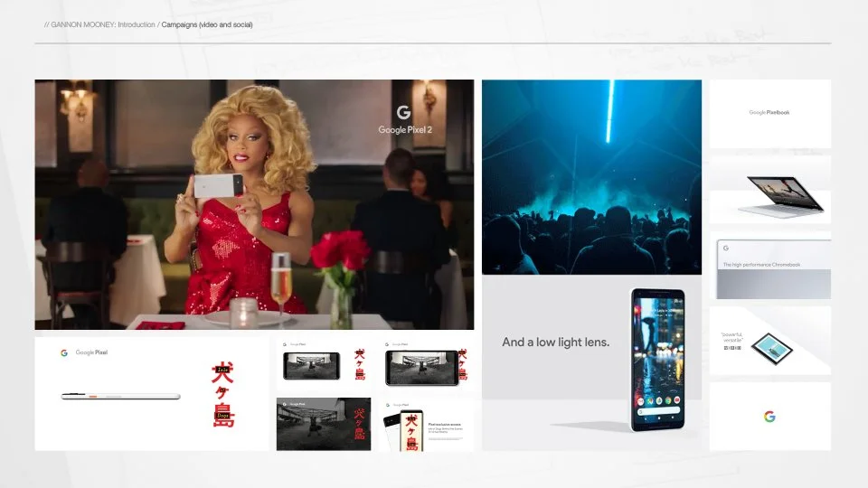Click the blue concert crowd photo
The image size is (868, 488).
coord(591,177)
